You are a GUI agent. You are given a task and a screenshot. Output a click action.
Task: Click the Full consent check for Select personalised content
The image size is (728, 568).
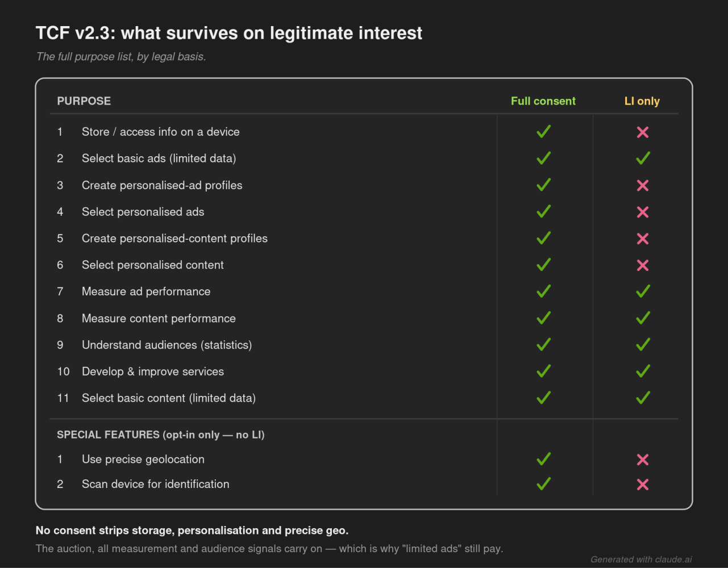tap(544, 265)
